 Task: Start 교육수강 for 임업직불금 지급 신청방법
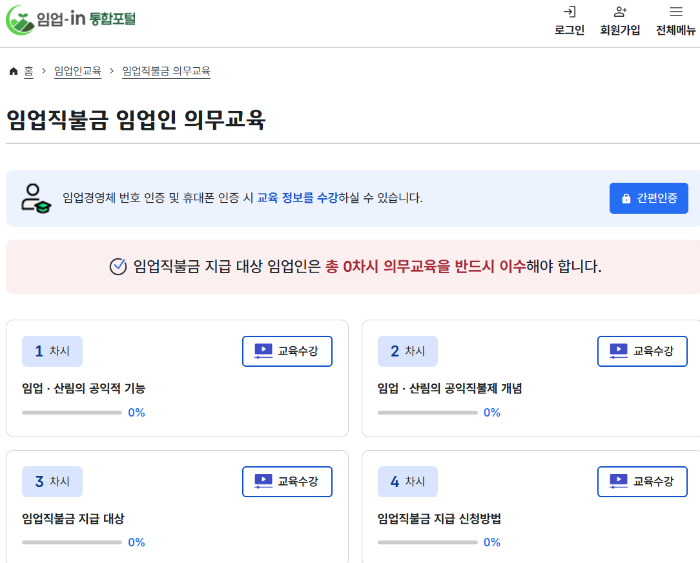642,482
